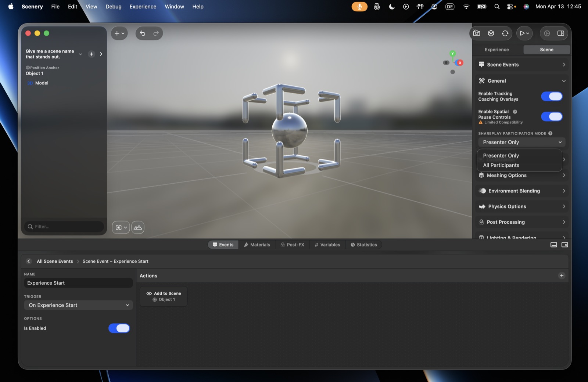
Task: Click help icon next to Spatial Pause
Action: 515,112
